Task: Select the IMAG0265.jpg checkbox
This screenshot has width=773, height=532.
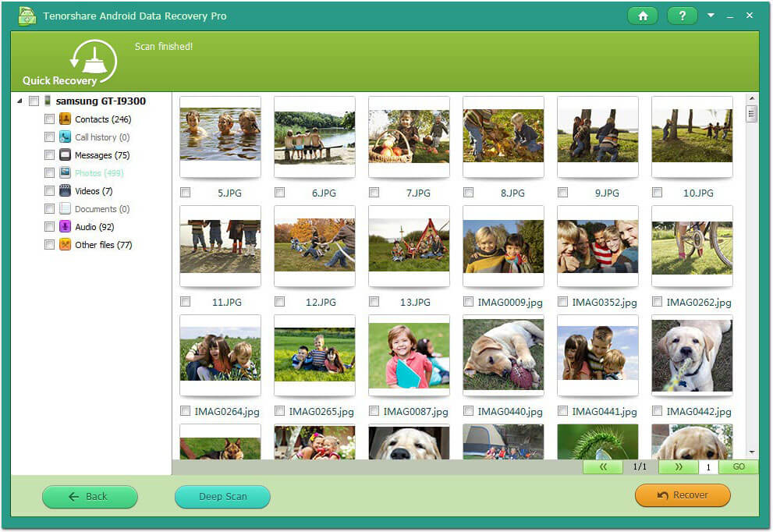Action: tap(279, 410)
